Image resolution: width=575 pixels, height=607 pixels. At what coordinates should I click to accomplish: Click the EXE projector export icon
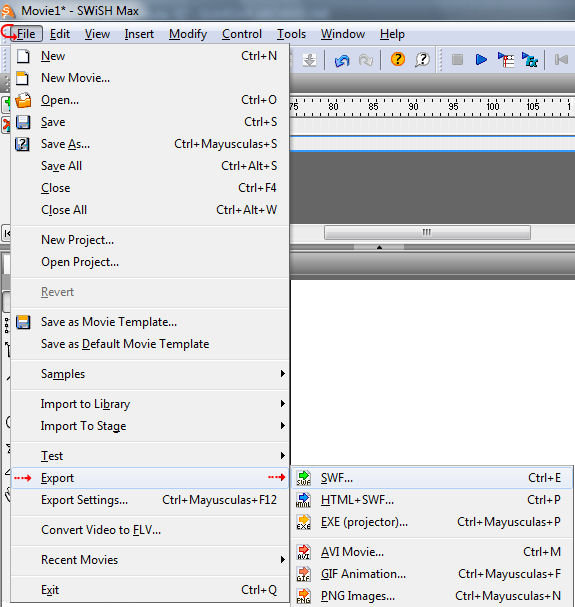(x=304, y=522)
